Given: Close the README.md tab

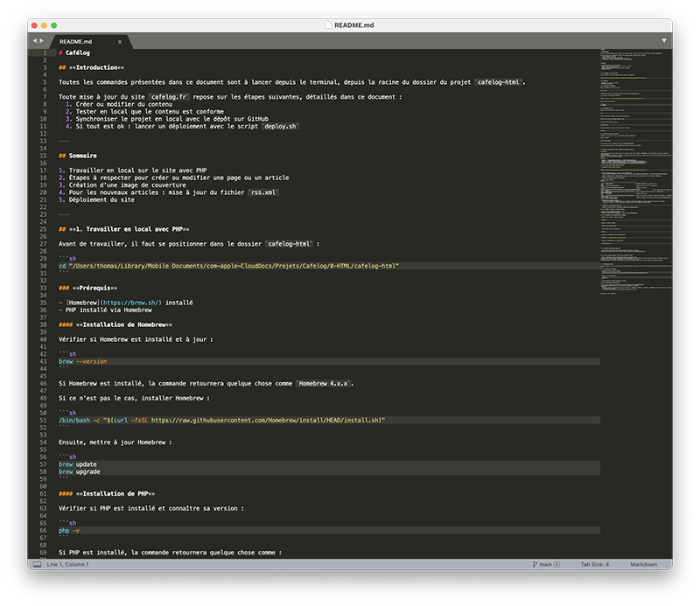Looking at the screenshot, I should pos(120,41).
